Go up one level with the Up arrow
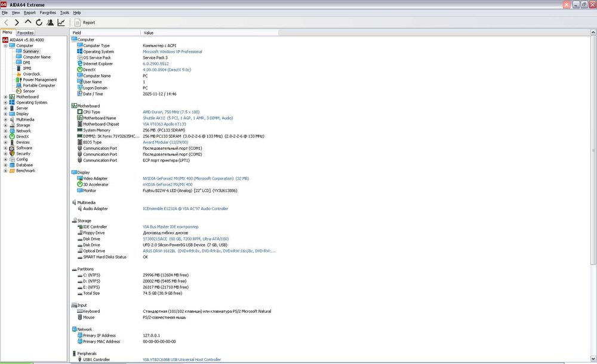The width and height of the screenshot is (597, 364). [x=28, y=22]
